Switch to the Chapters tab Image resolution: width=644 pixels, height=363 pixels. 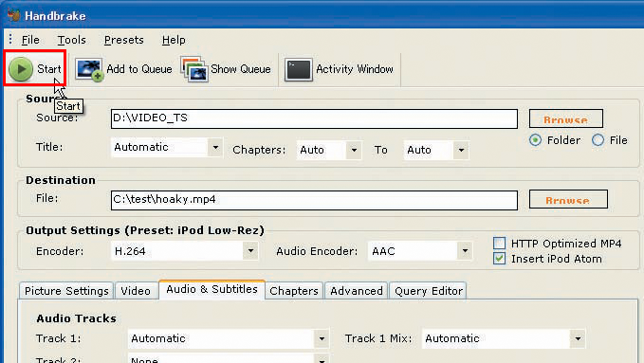point(294,291)
